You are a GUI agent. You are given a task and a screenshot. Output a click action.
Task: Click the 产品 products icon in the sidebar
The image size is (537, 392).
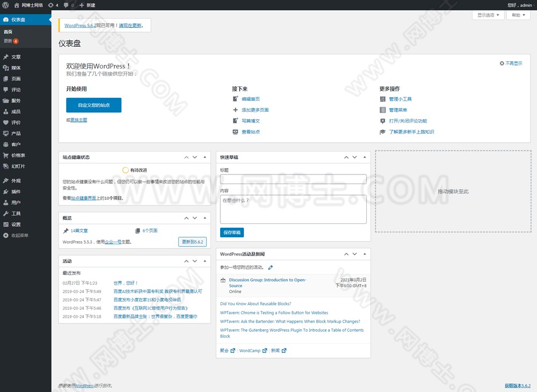(6, 134)
